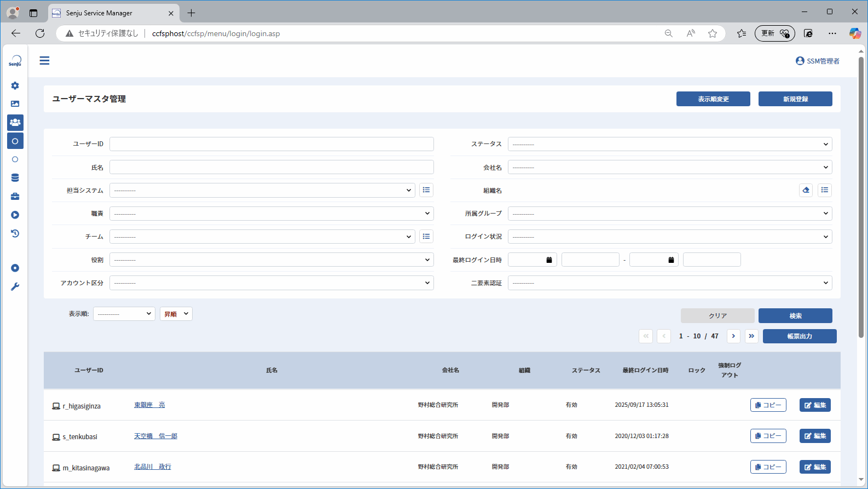Open the hamburger menu
The height and width of the screenshot is (489, 868).
[x=44, y=61]
